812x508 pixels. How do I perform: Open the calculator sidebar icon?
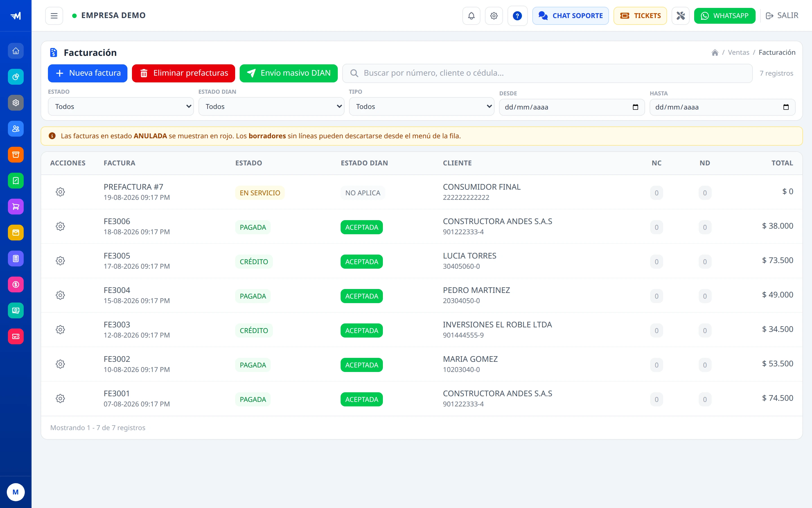[16, 258]
